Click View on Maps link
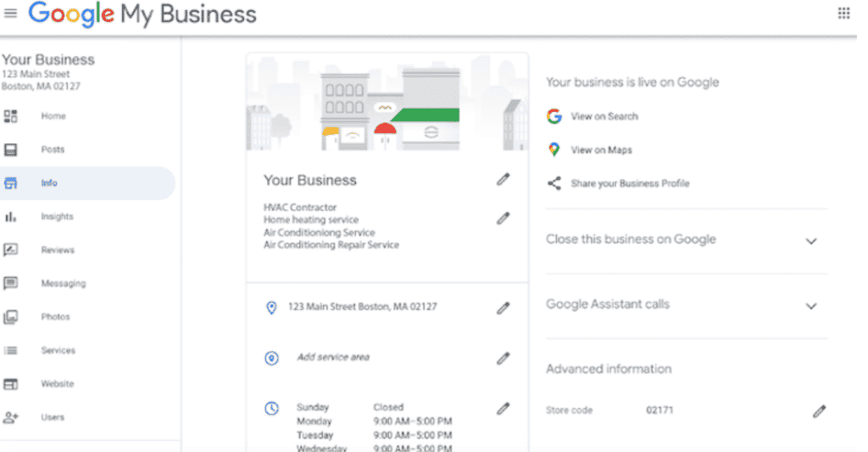Image resolution: width=868 pixels, height=452 pixels. (601, 150)
